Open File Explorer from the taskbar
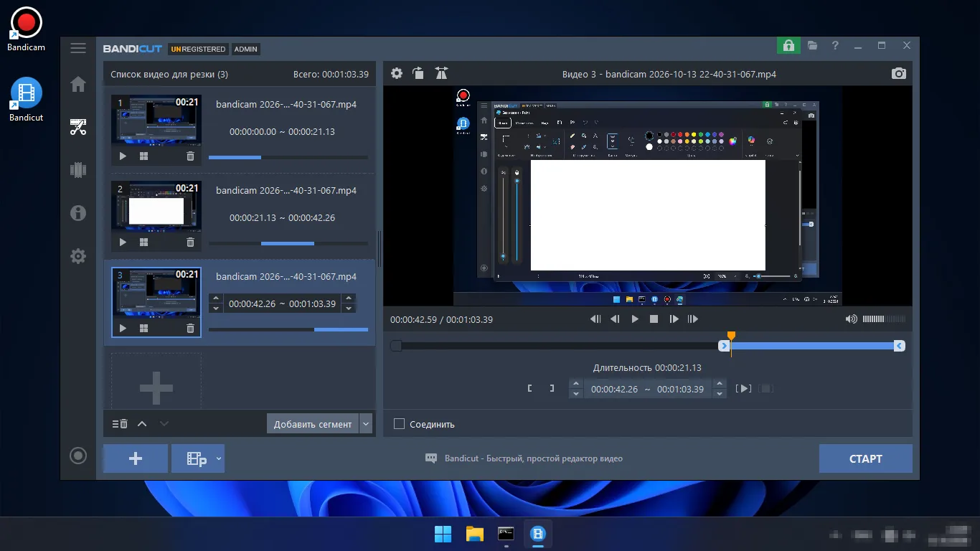This screenshot has height=551, width=980. point(474,534)
